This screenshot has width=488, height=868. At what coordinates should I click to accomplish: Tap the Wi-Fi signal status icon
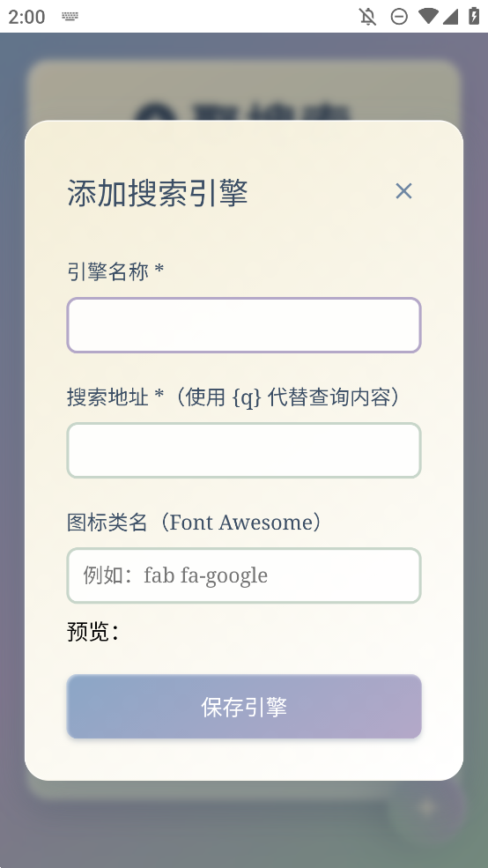point(428,16)
